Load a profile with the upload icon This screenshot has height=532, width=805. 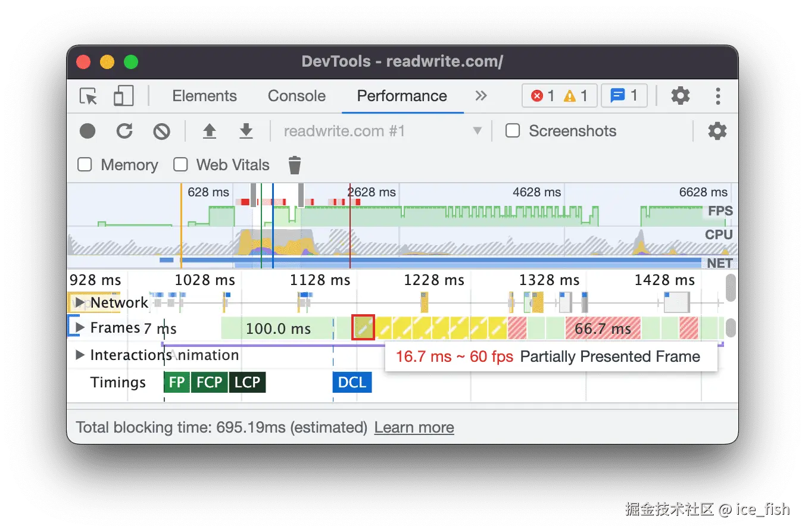click(x=209, y=131)
